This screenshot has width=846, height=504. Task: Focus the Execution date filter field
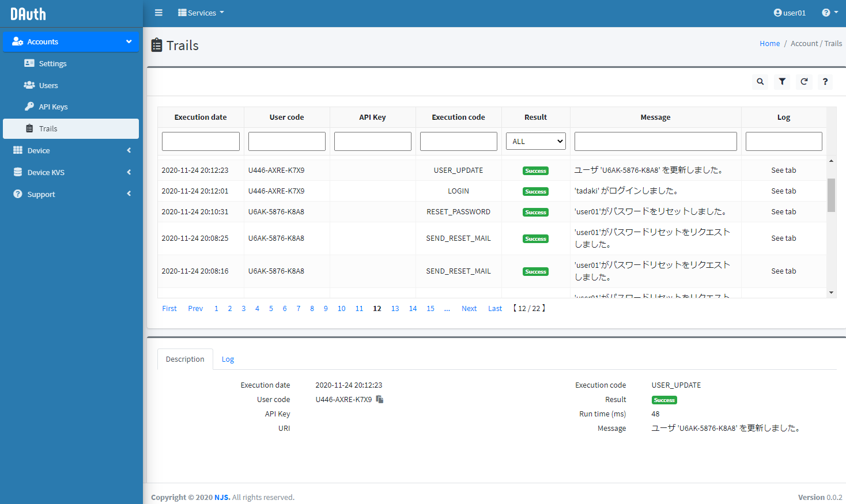[x=201, y=141]
